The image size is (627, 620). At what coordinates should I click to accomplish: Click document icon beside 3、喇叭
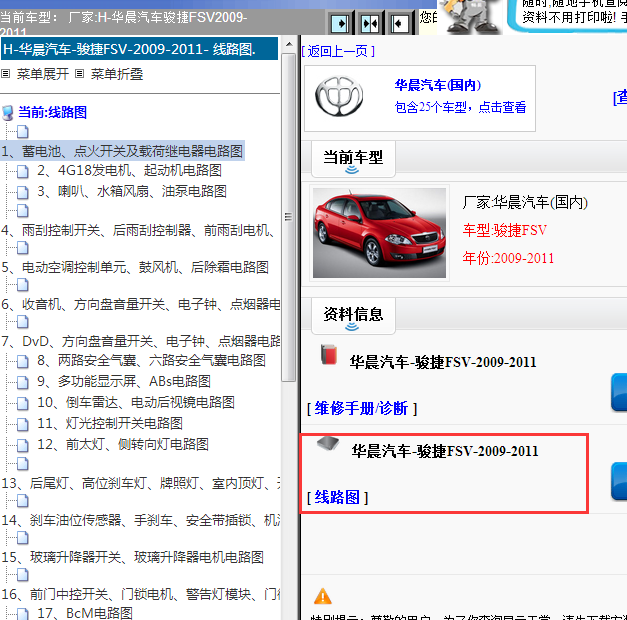click(x=23, y=192)
